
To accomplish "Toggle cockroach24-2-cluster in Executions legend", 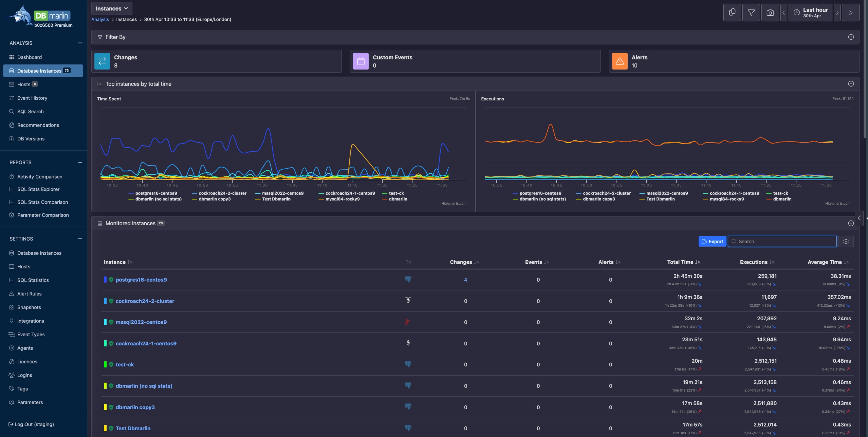I will pyautogui.click(x=603, y=193).
